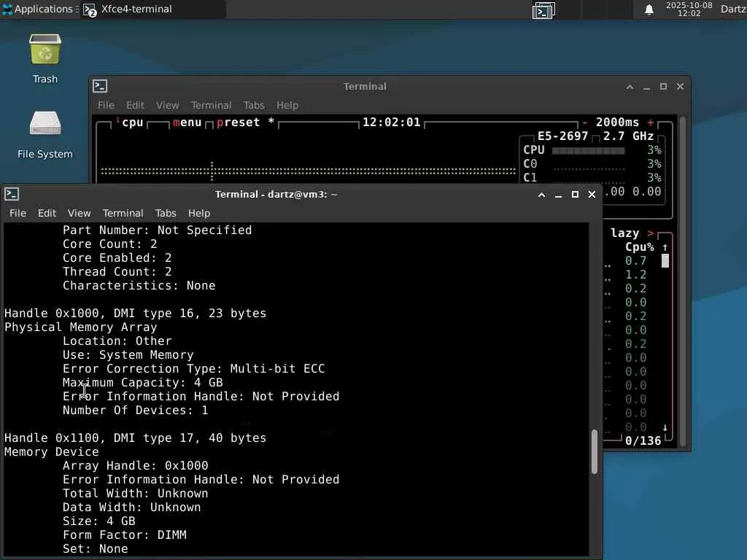This screenshot has width=747, height=560.
Task: Open File menu in front terminal
Action: point(18,213)
